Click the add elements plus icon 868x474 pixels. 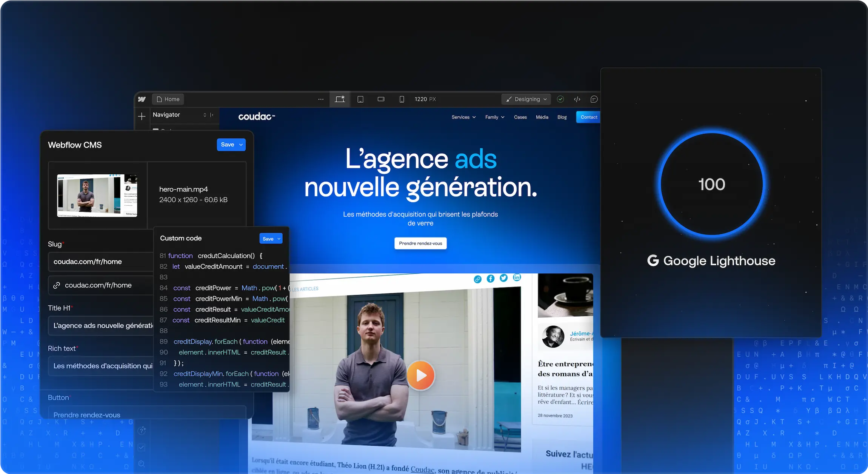(142, 116)
